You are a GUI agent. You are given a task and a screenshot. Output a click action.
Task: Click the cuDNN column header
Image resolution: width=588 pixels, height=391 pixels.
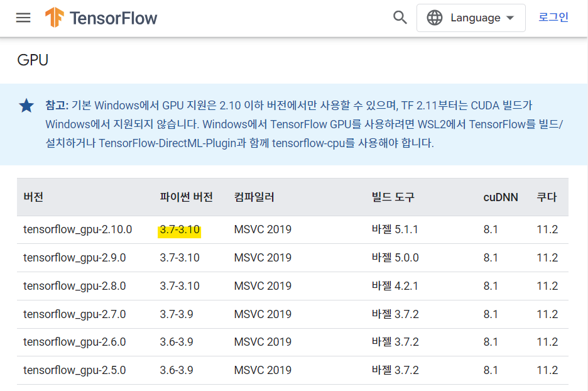(500, 197)
